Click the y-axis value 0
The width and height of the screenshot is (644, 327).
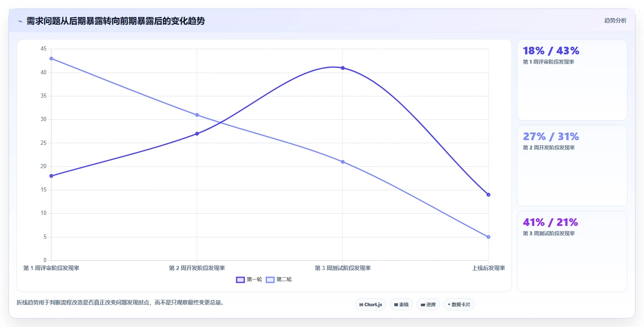click(x=45, y=260)
